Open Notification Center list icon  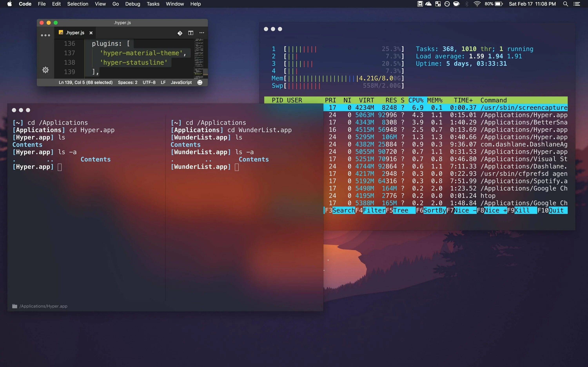tap(577, 4)
